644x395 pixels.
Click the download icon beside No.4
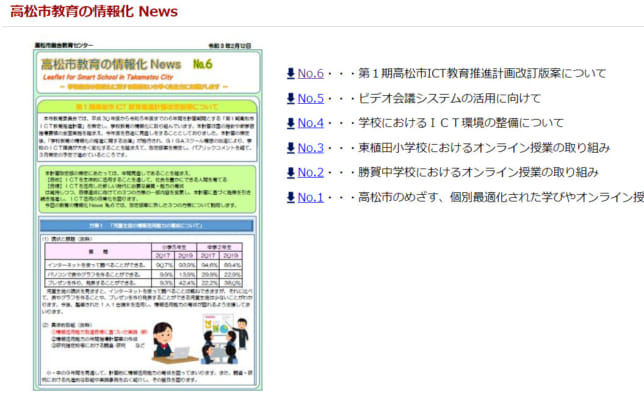point(290,123)
